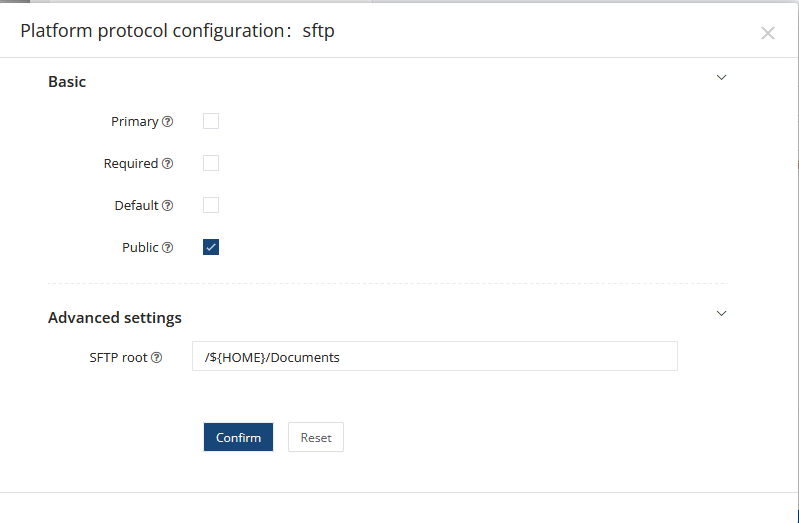Collapse the Basic section chevron
The image size is (799, 523).
[721, 78]
